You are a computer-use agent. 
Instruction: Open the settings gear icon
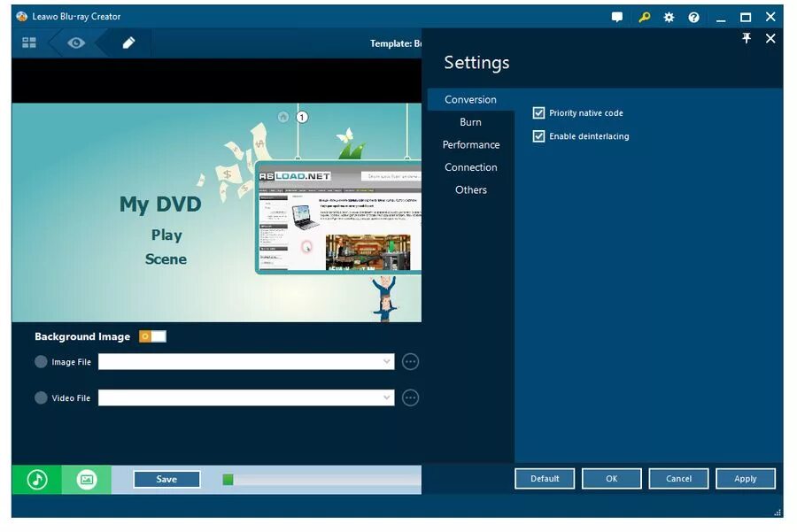(669, 16)
